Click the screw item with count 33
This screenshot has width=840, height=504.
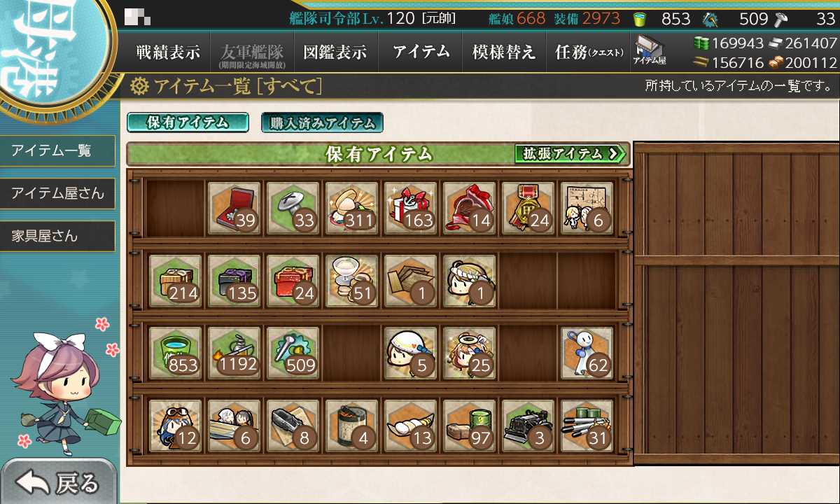point(293,208)
